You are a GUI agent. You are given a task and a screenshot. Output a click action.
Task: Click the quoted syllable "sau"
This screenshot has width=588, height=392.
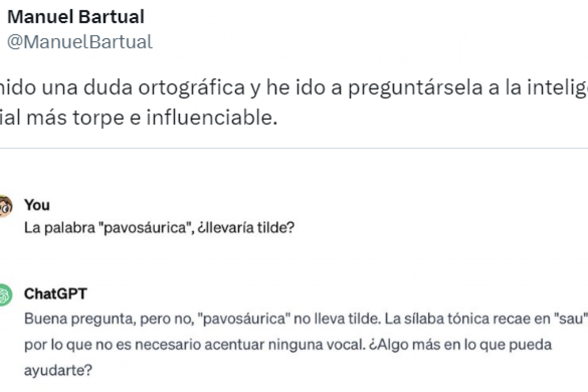(575, 319)
